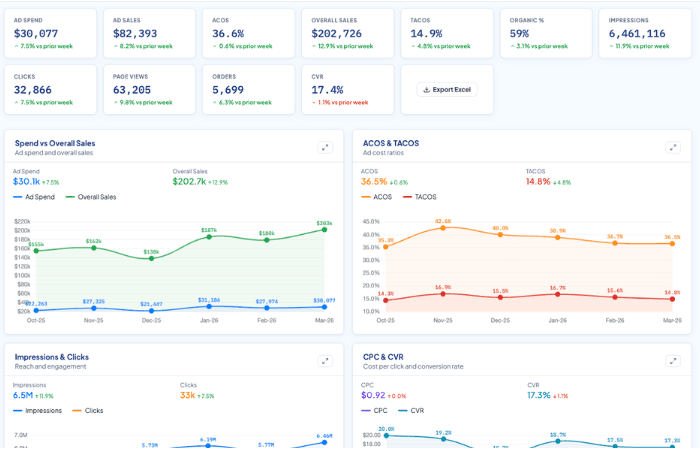Click 'Cost per click and conversion rate' subtitle
700x451 pixels.
click(413, 367)
